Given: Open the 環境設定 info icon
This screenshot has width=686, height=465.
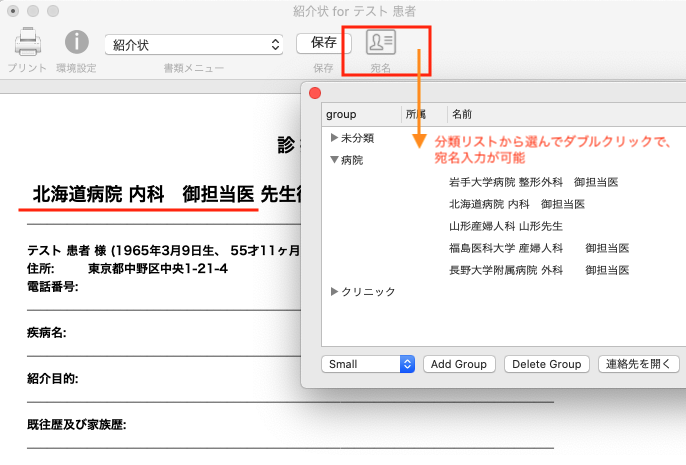Looking at the screenshot, I should click(x=77, y=42).
